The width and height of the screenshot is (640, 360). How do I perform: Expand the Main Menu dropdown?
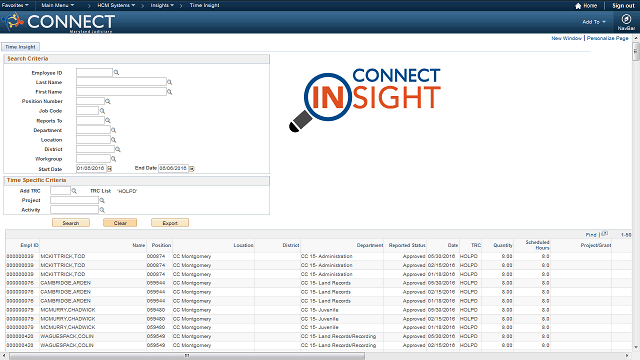(58, 5)
